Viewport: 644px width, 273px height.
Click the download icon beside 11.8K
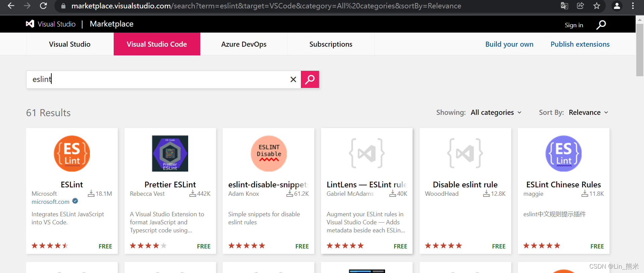coord(585,193)
